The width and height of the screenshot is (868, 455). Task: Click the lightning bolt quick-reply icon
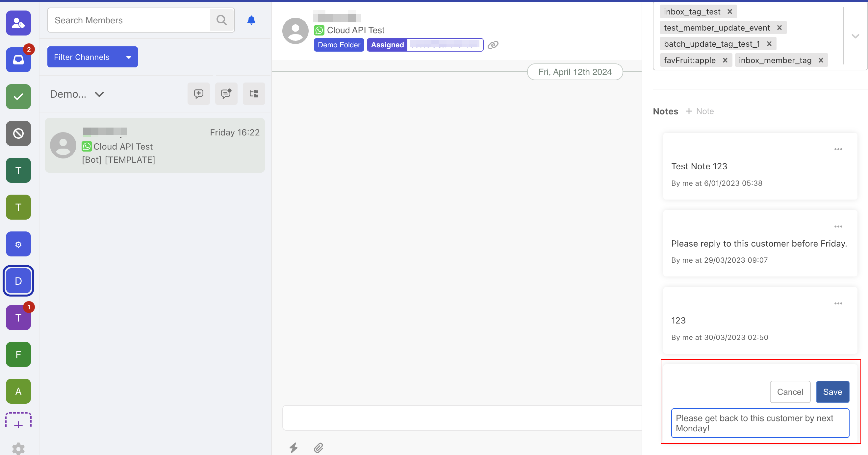[x=294, y=447]
